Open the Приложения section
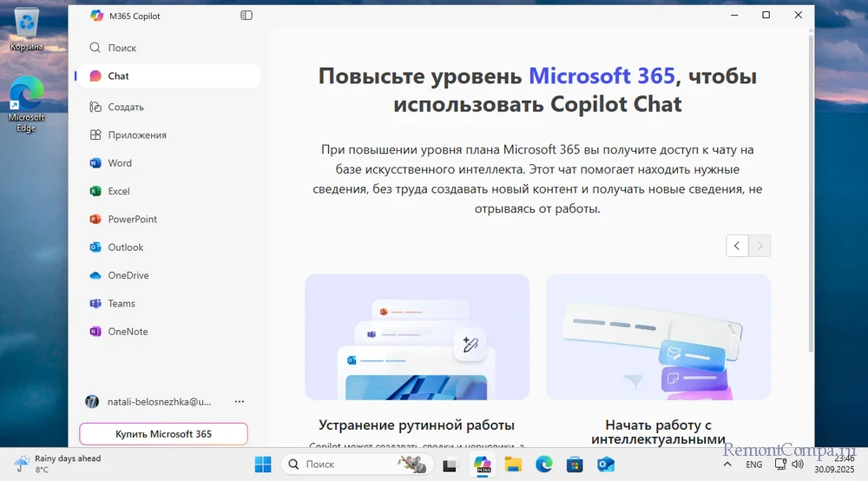Image resolution: width=868 pixels, height=481 pixels. pyautogui.click(x=136, y=135)
